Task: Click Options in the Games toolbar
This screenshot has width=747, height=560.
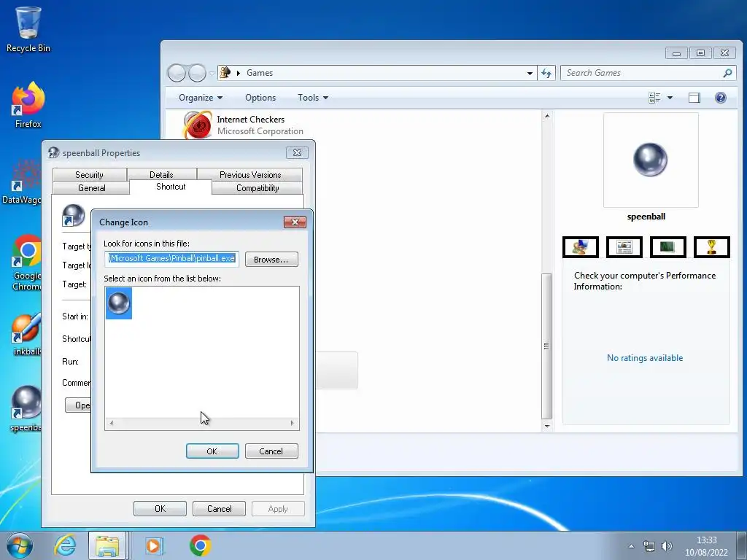Action: 260,98
